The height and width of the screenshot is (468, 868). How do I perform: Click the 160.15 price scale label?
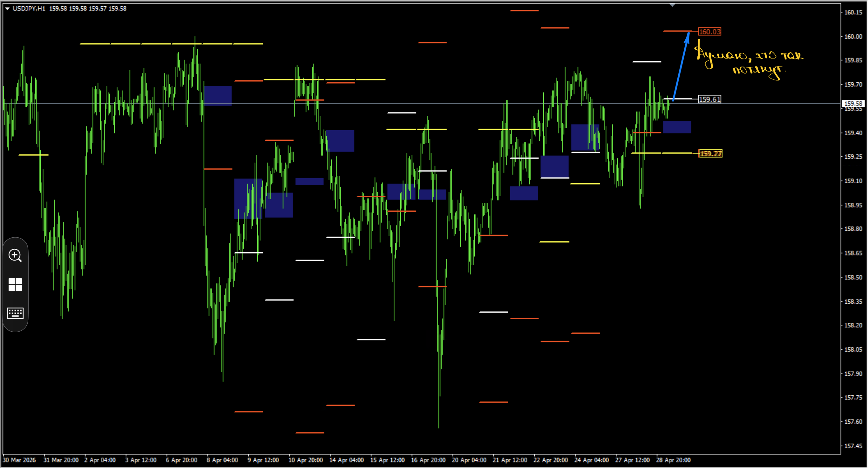(x=853, y=12)
